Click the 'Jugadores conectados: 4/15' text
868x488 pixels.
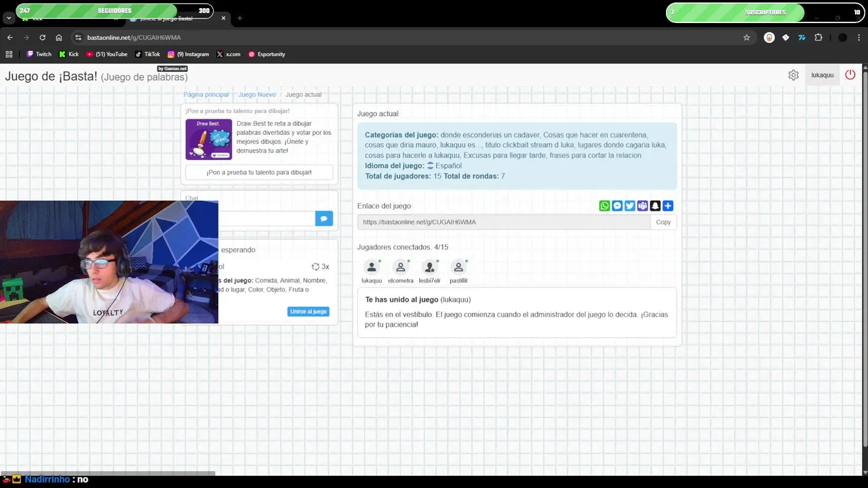(x=403, y=247)
